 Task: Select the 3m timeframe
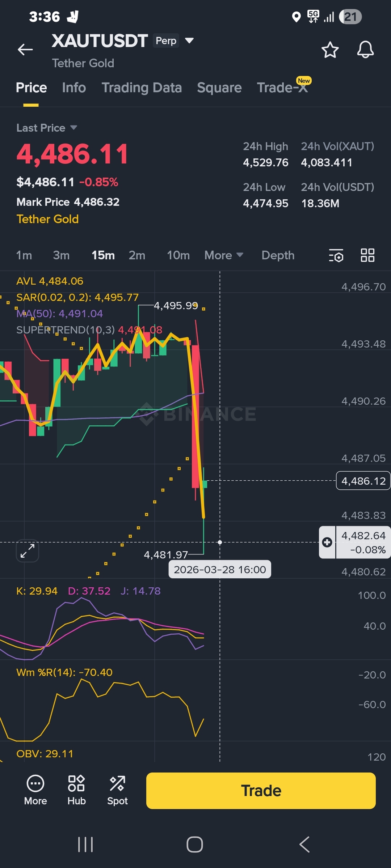61,255
